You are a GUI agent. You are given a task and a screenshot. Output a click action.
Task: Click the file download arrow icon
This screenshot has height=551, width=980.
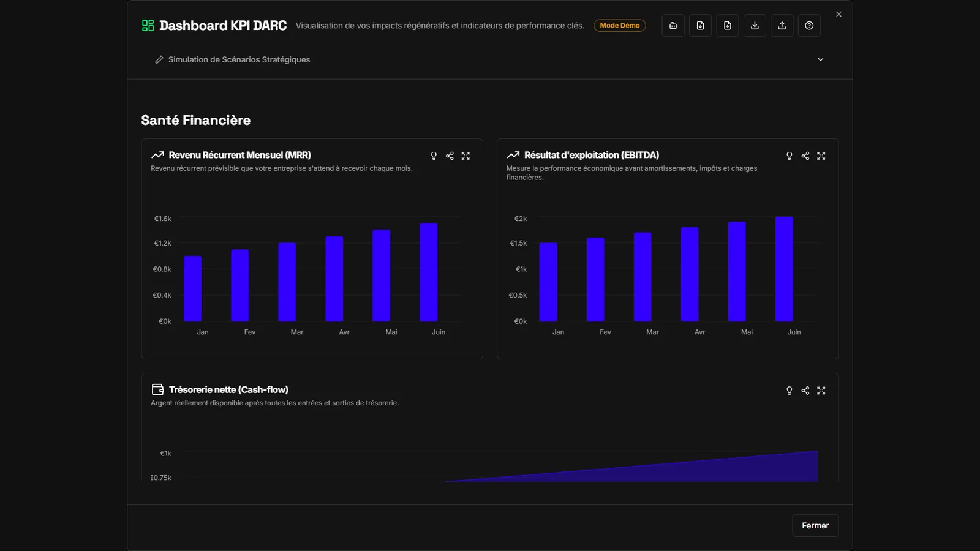700,26
